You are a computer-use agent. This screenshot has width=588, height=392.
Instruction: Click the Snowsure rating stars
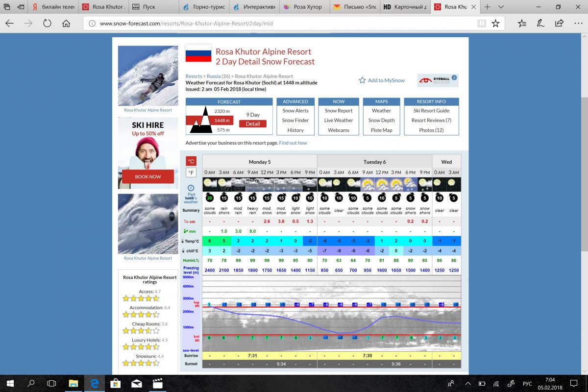click(141, 363)
